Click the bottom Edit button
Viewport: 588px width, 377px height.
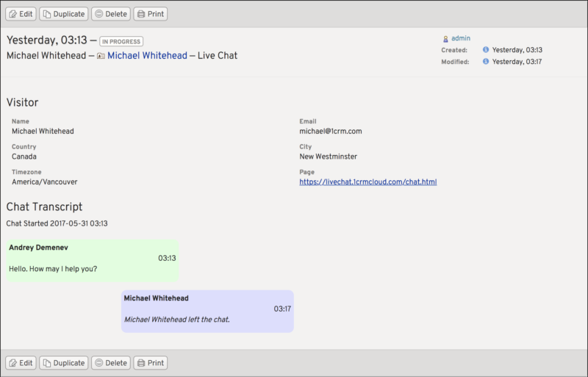21,363
